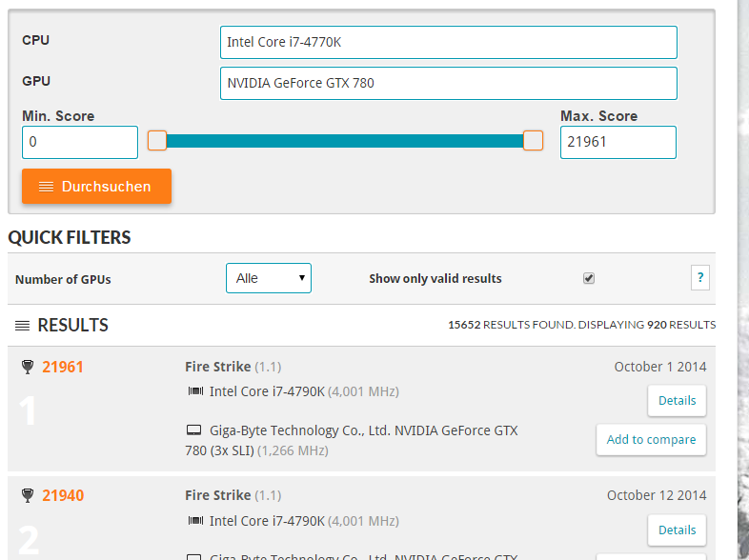This screenshot has width=749, height=560.
Task: Click Fire Strike title in result 1
Action: (x=218, y=367)
